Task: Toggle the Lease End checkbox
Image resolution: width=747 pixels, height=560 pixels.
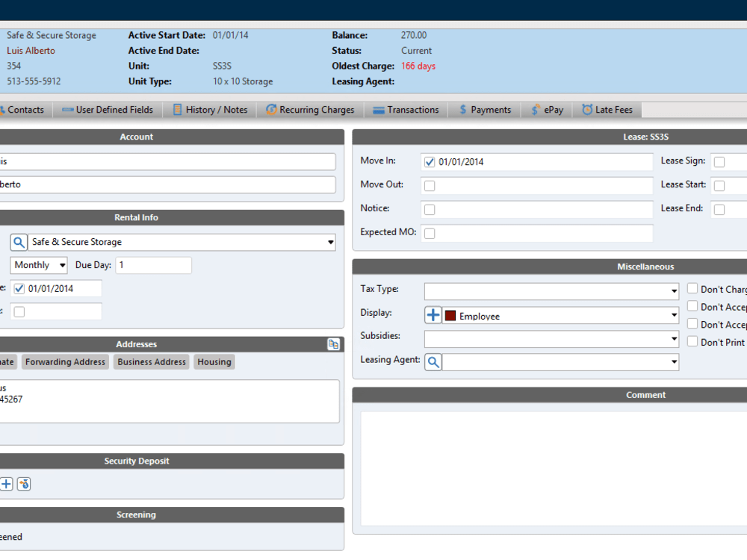Action: (719, 210)
